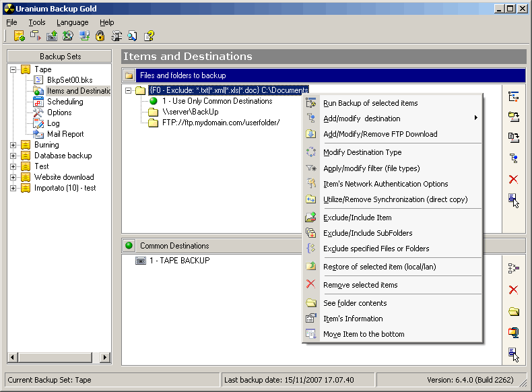Select Scheduling under Tape
This screenshot has height=392, width=532.
pos(65,102)
